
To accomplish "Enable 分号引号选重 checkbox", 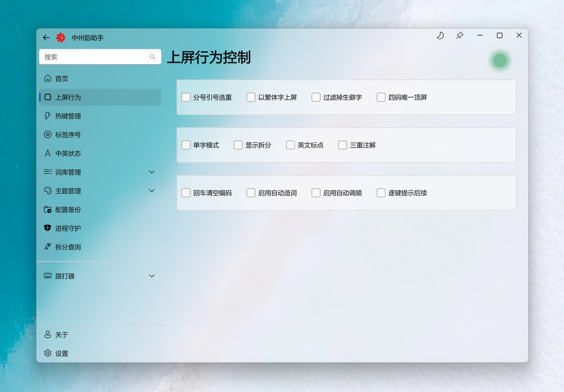I will coord(186,97).
